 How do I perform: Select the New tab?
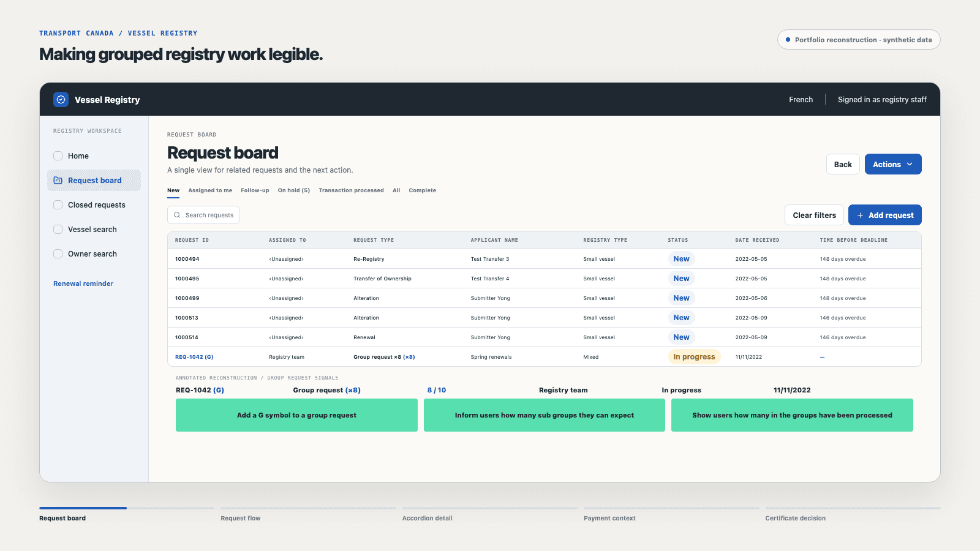pos(173,190)
